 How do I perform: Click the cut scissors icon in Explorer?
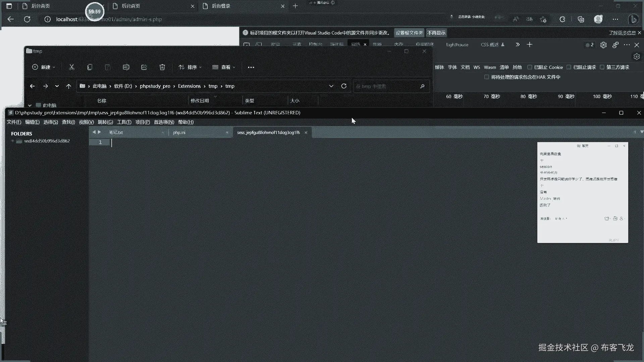(71, 67)
